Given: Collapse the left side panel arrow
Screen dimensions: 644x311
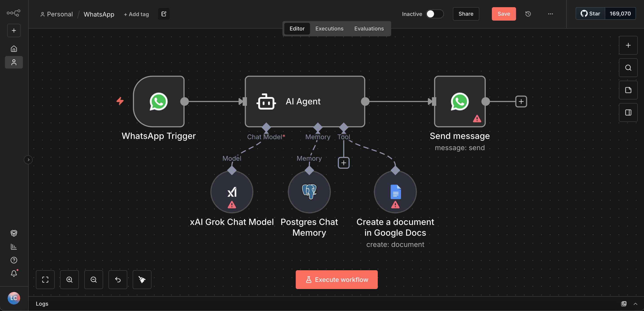Looking at the screenshot, I should tap(28, 160).
